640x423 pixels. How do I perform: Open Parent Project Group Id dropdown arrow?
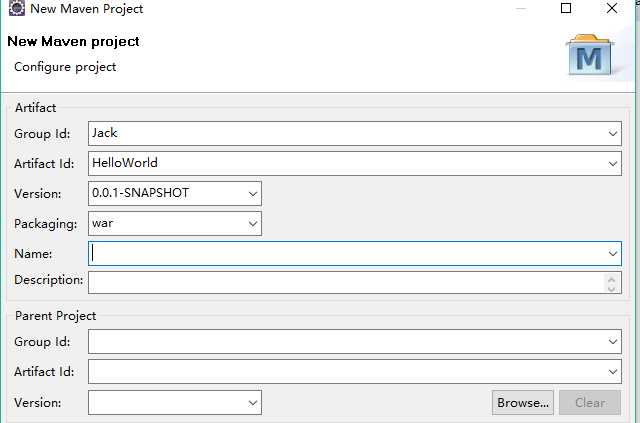613,342
